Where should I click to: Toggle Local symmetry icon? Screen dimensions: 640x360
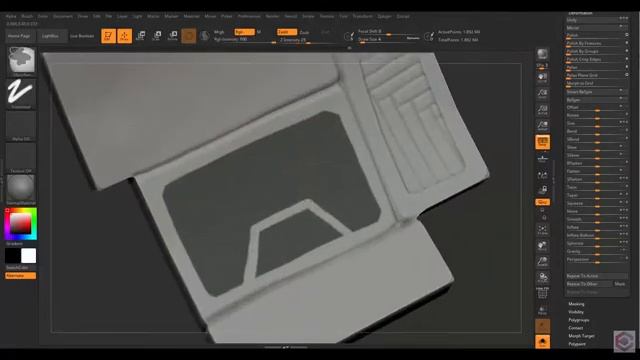point(542,175)
